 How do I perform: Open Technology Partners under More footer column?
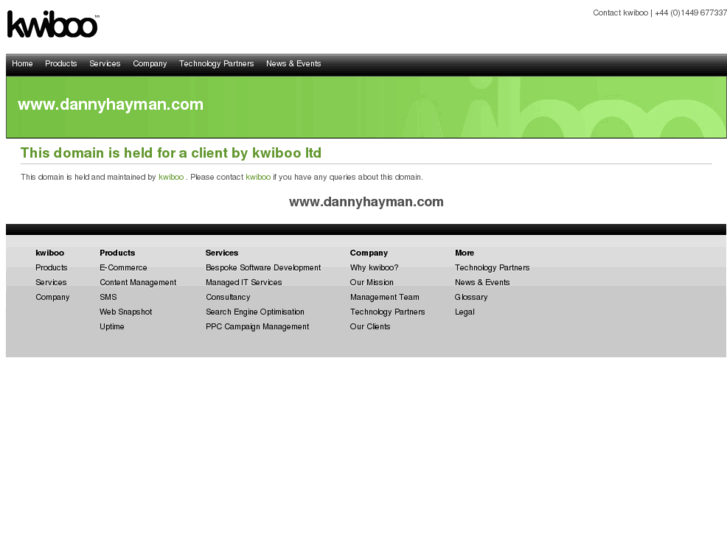point(492,268)
